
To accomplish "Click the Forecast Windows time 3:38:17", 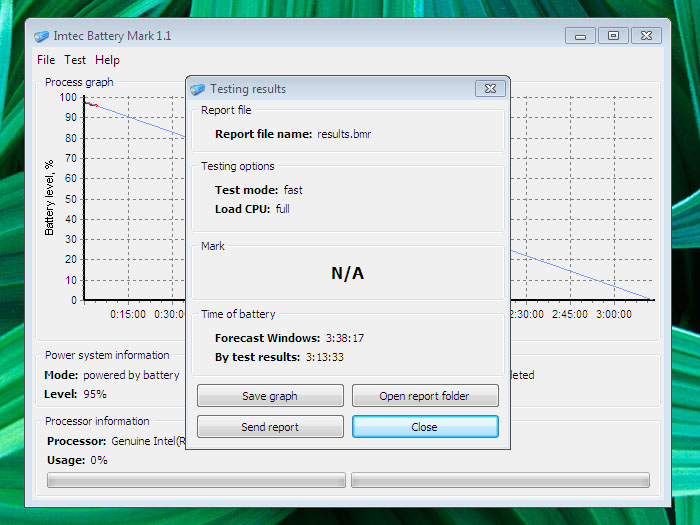I will [344, 338].
